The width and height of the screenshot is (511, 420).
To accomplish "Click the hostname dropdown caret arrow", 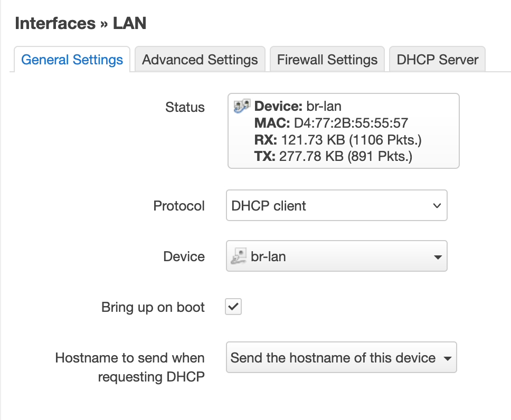I will 448,358.
